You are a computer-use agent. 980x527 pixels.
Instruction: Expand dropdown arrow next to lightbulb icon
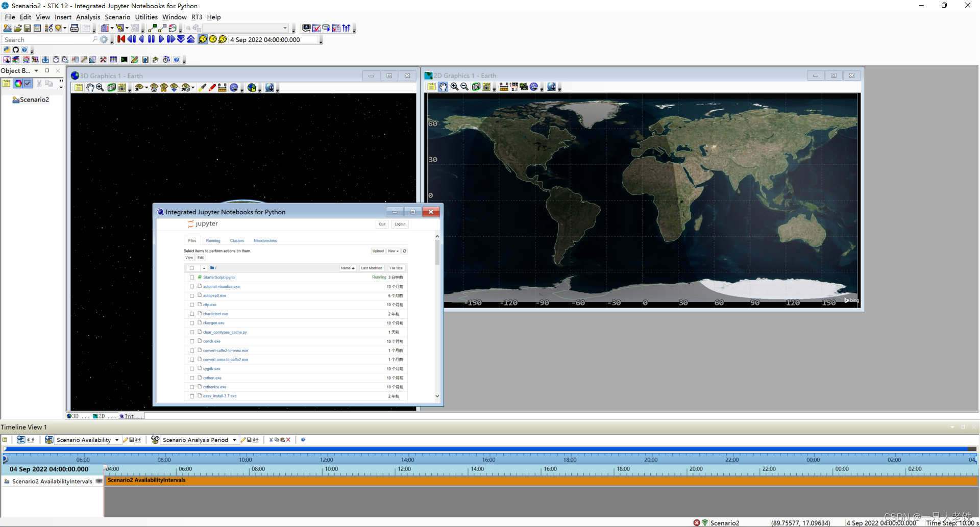pos(65,28)
